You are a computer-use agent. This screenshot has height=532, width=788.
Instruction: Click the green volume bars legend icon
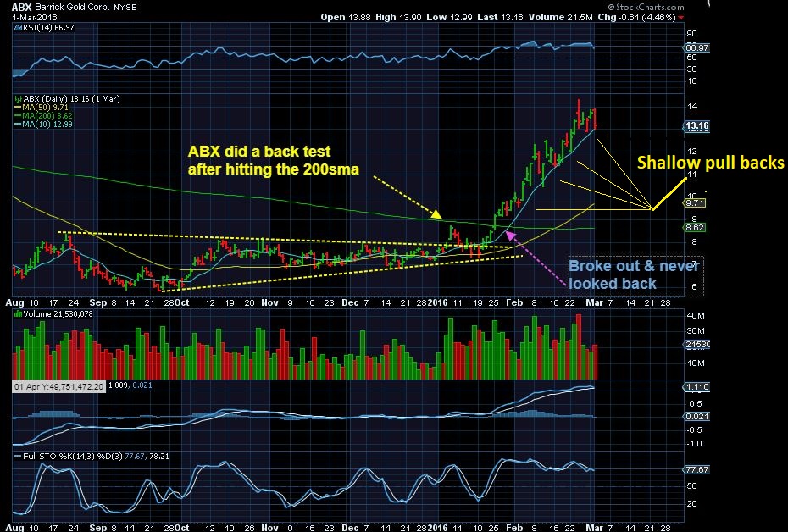(18, 314)
